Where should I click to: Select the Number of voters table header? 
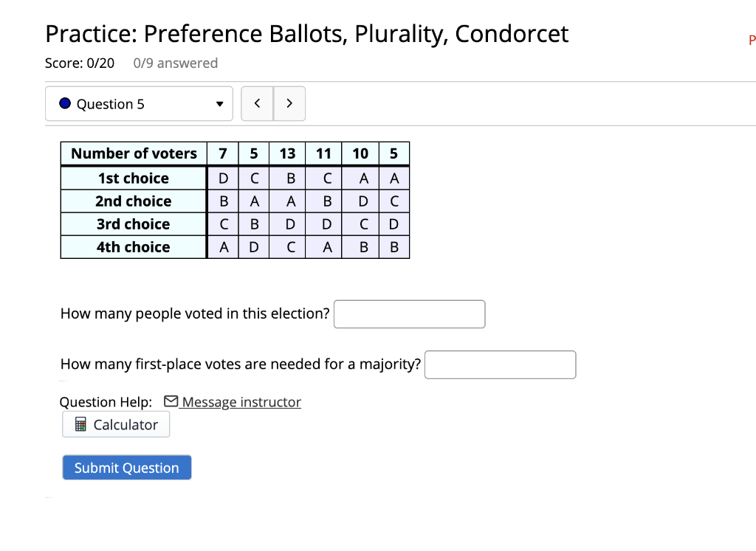[133, 153]
